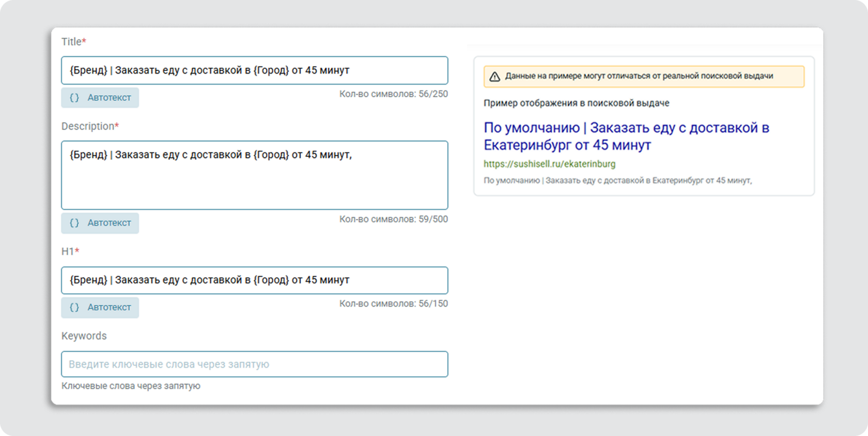
Task: Click the curly braces Автотекст icon under Description
Action: click(x=74, y=223)
